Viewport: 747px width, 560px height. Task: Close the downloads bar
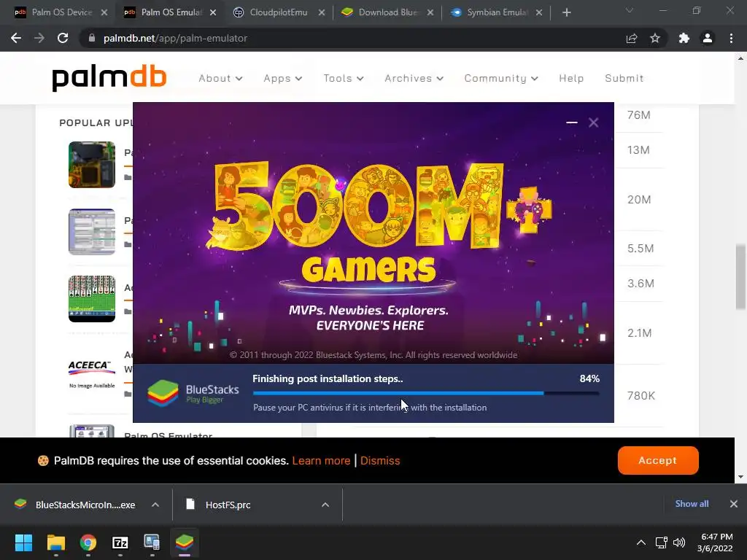pyautogui.click(x=734, y=504)
